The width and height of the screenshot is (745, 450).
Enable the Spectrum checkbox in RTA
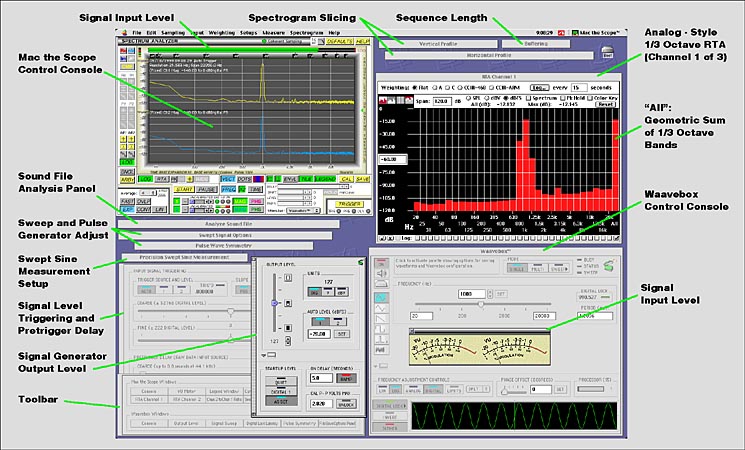(528, 98)
